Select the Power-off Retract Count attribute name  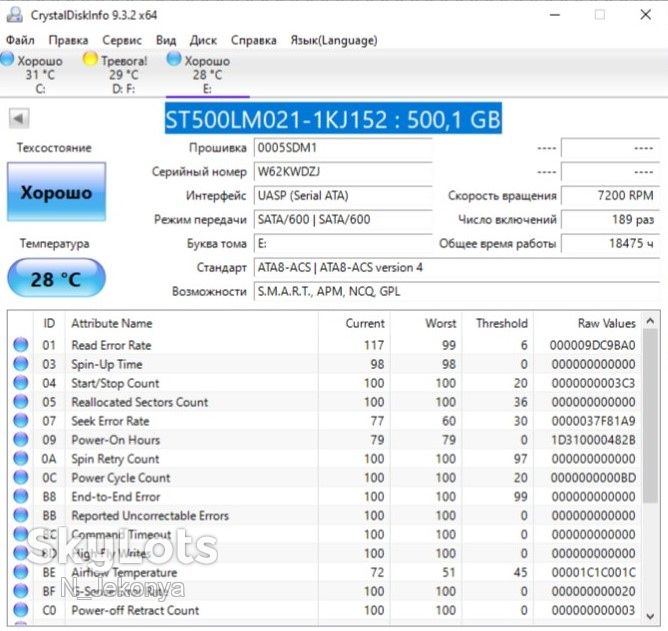(135, 610)
